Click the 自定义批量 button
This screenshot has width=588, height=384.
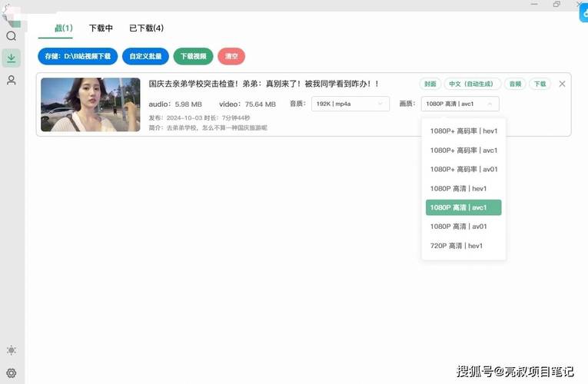[145, 56]
